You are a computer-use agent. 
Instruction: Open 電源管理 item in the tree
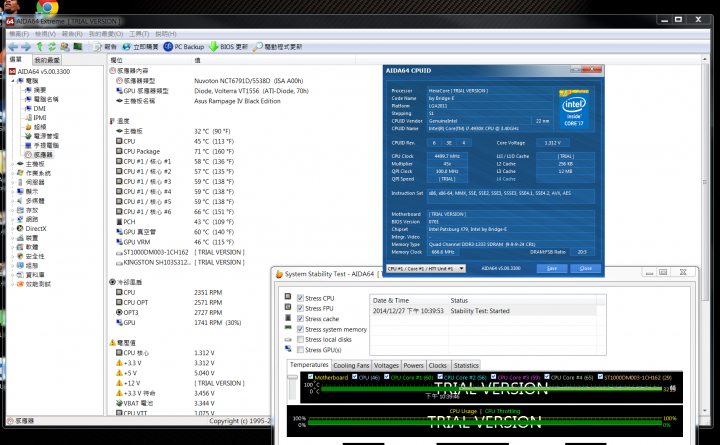(46, 136)
